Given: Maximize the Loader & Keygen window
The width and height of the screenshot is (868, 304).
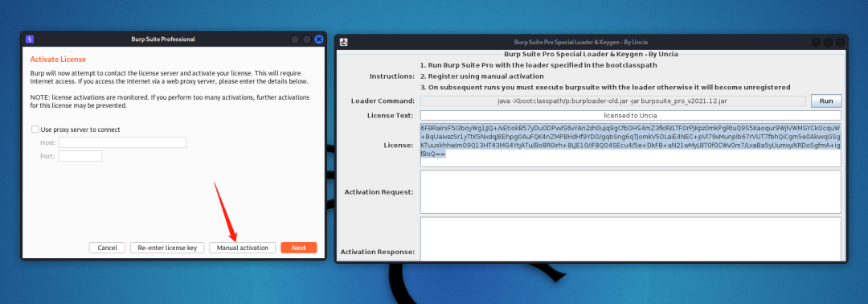Looking at the screenshot, I should pyautogui.click(x=828, y=42).
